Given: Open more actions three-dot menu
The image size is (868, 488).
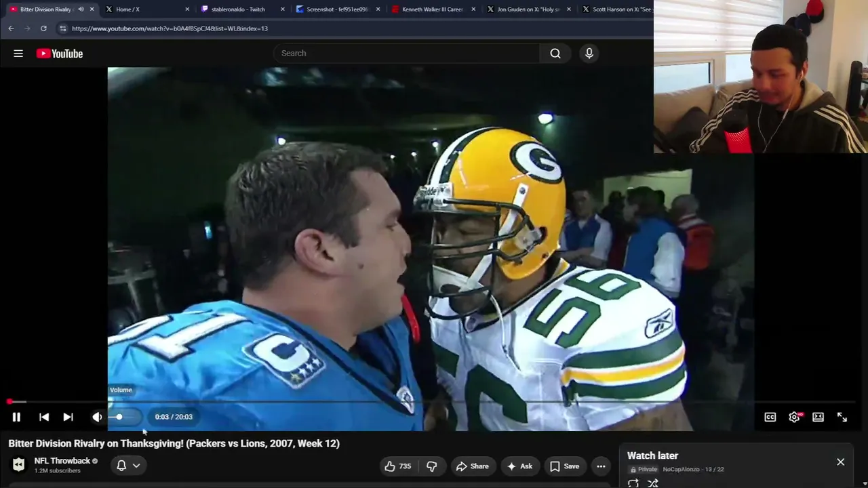Looking at the screenshot, I should (601, 466).
